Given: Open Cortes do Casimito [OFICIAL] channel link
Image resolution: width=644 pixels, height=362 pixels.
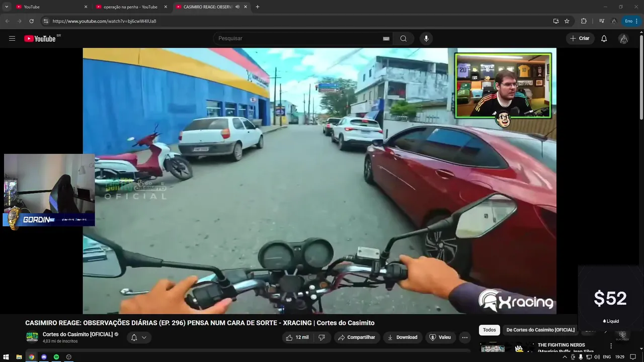Looking at the screenshot, I should (x=77, y=334).
